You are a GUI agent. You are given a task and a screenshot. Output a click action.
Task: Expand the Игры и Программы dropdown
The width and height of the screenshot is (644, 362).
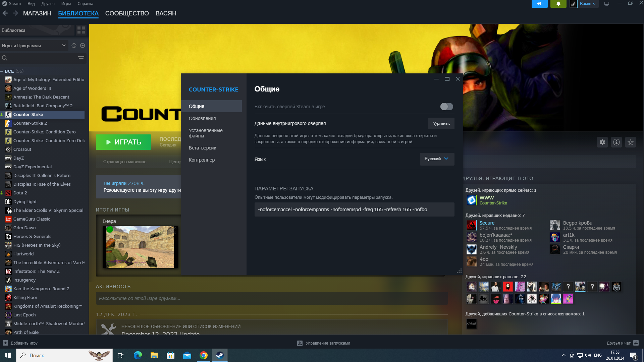(x=34, y=46)
